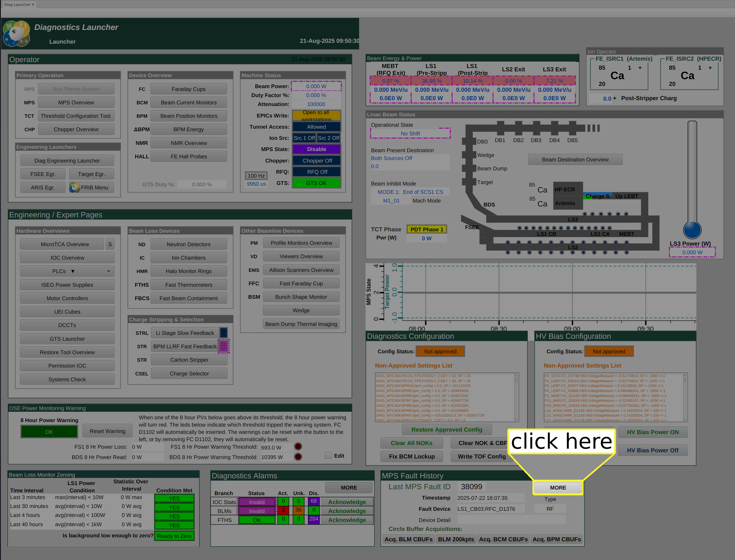Enable the Edit checkbox

[328, 456]
